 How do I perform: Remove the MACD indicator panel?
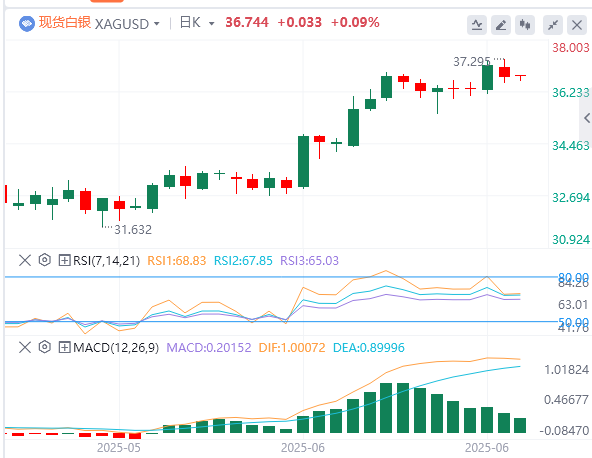tap(25, 347)
